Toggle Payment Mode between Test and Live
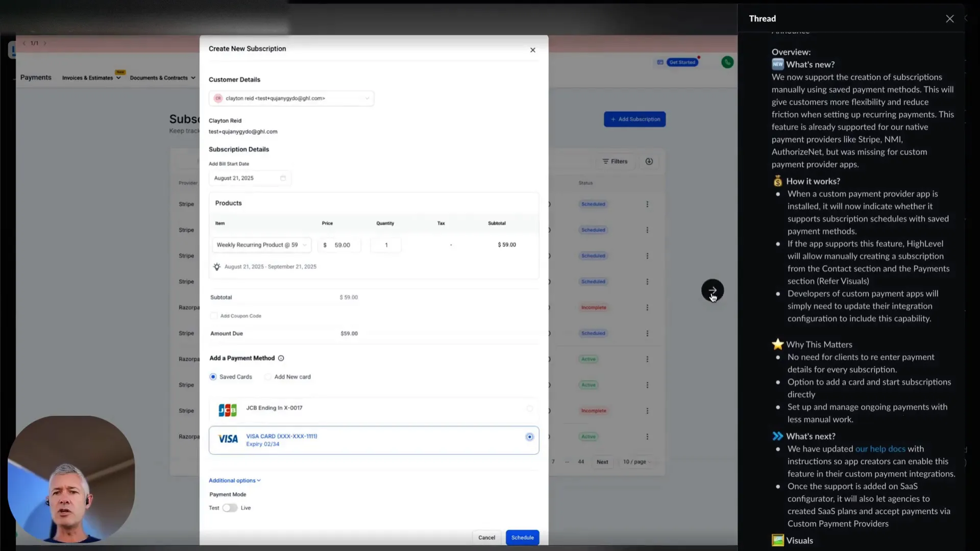This screenshot has width=980, height=551. coord(230,508)
